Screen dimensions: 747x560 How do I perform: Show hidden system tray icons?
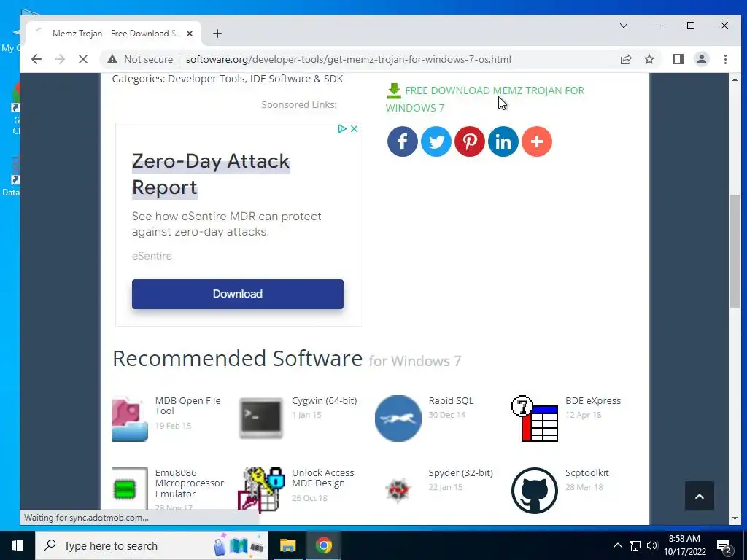[617, 545]
